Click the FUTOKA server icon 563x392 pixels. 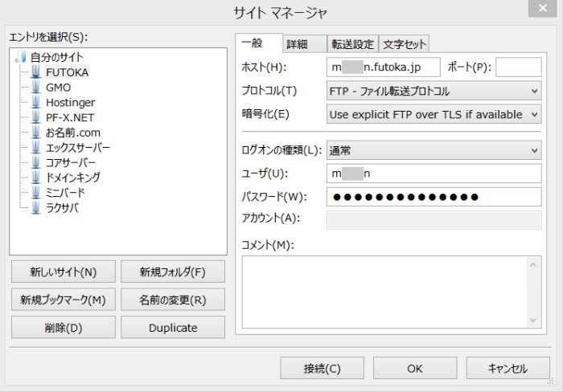click(35, 71)
